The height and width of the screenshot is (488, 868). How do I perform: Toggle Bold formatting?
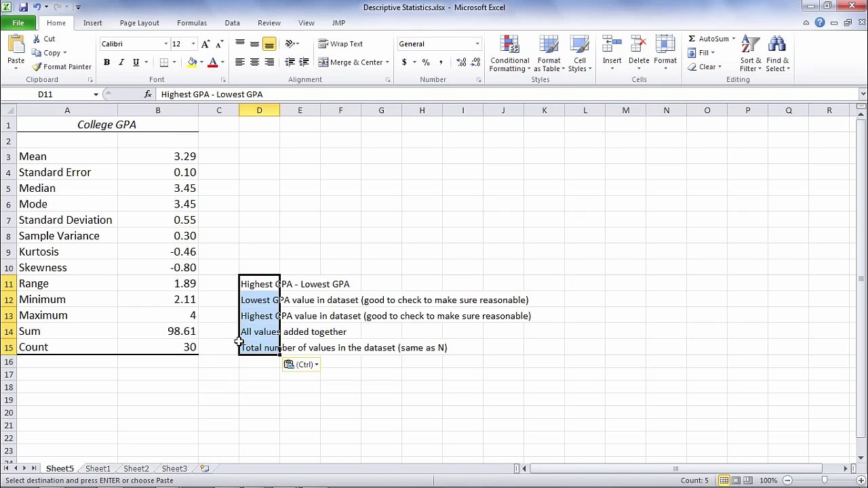(106, 62)
